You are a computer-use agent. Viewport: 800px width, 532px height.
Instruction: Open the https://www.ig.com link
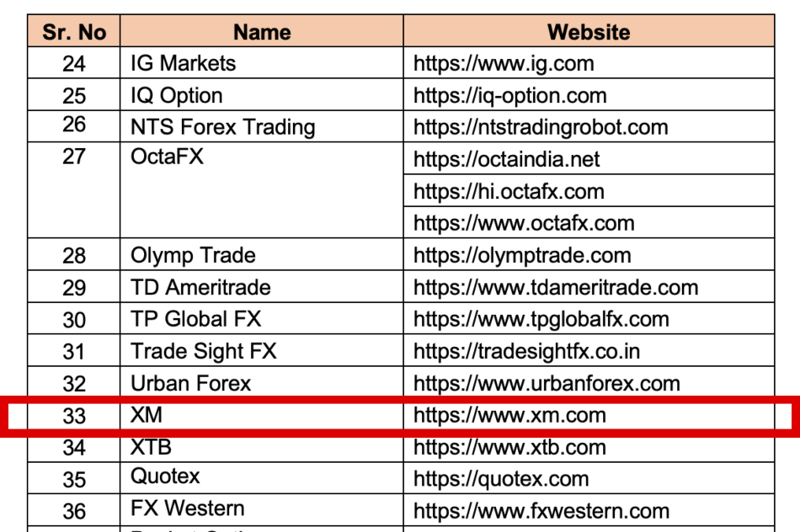(x=504, y=64)
